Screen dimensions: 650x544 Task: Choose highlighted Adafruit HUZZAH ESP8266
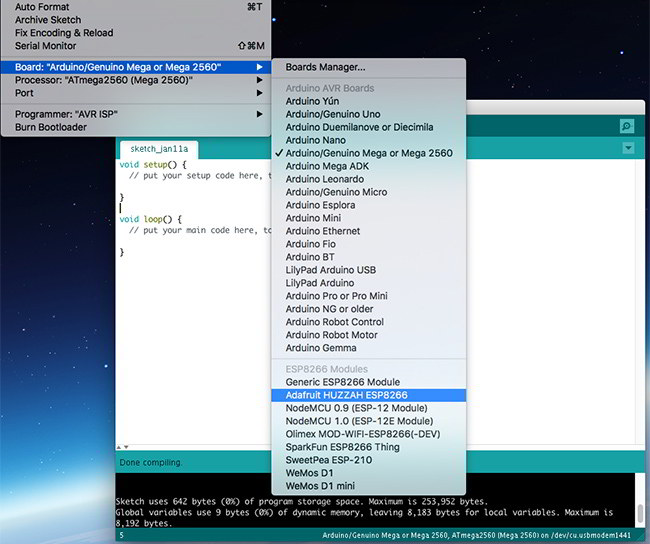pos(369,395)
